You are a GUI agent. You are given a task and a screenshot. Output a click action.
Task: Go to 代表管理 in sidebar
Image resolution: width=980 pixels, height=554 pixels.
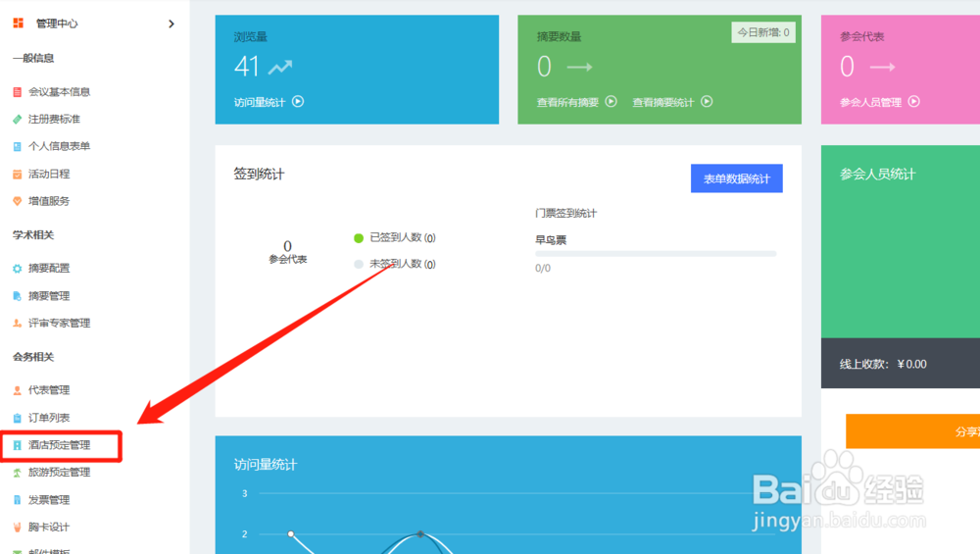(49, 390)
